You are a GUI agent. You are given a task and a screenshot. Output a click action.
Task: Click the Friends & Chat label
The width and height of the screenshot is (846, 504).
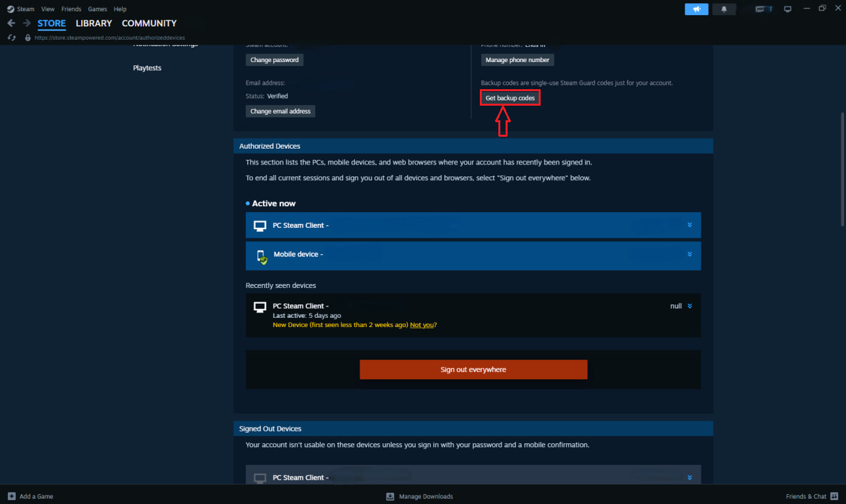(x=806, y=496)
